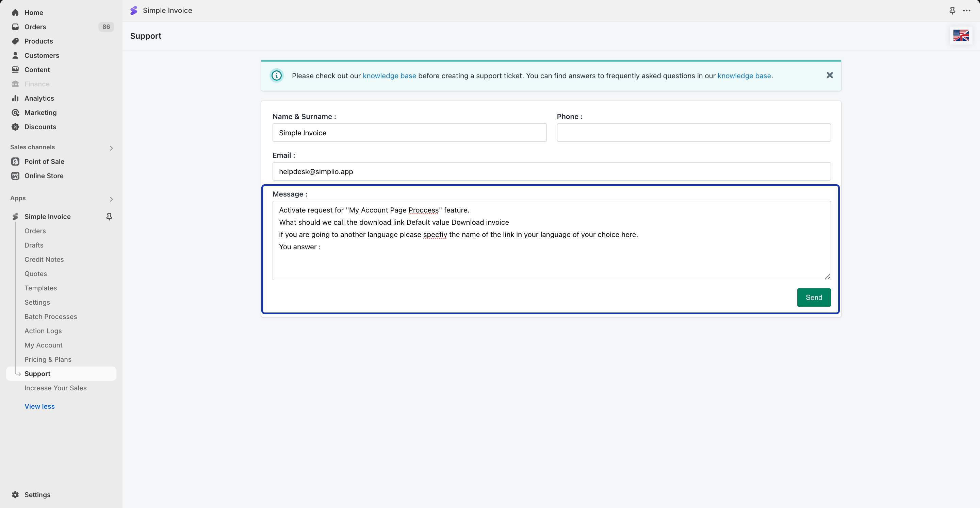Expand the Sales channels section
This screenshot has height=508, width=980.
pyautogui.click(x=111, y=148)
